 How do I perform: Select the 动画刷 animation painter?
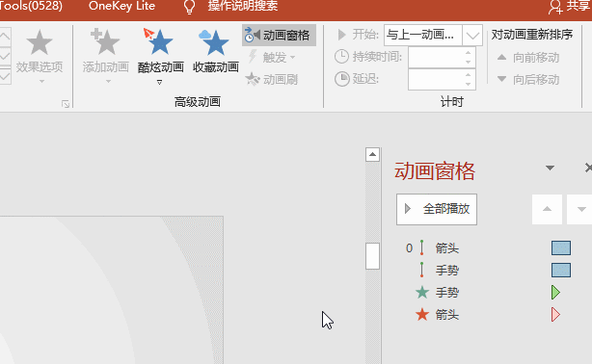pos(272,80)
